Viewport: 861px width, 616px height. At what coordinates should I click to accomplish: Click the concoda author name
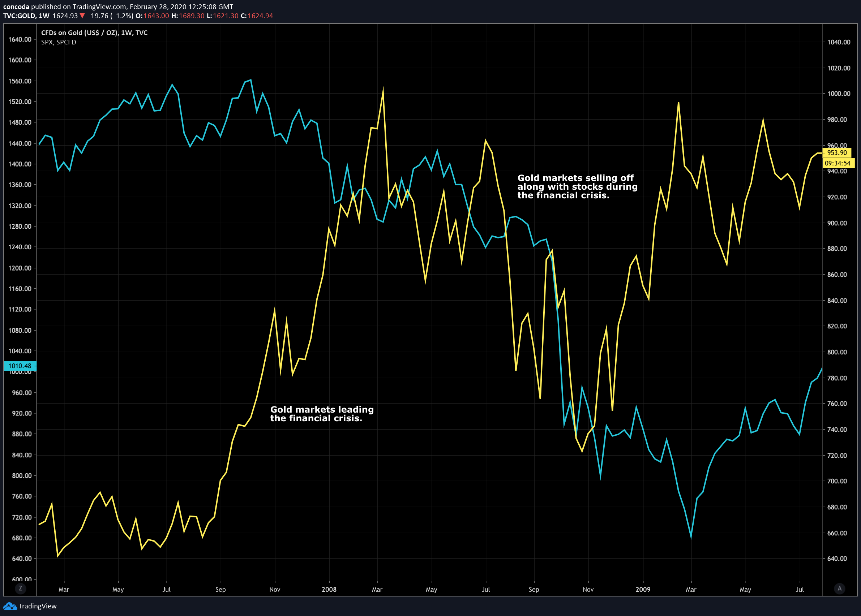[16, 7]
